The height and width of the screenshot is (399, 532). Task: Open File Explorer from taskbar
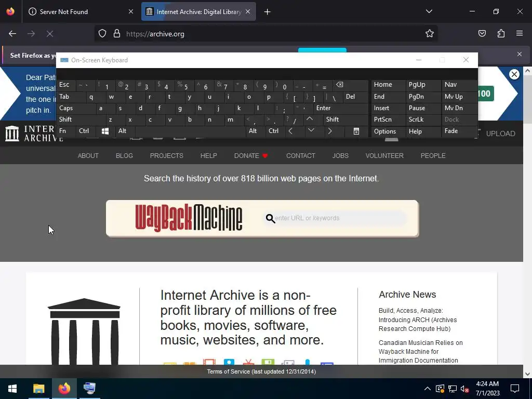pos(38,389)
